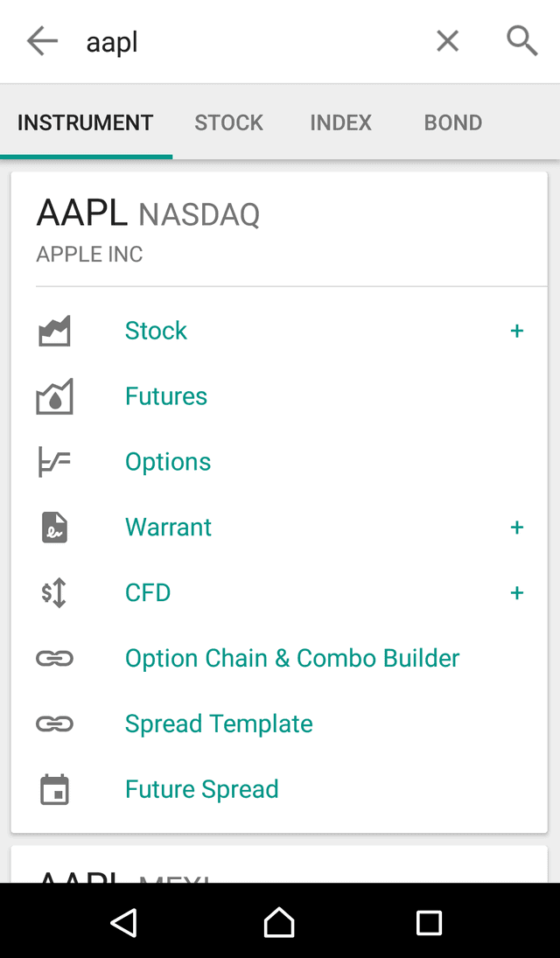This screenshot has width=560, height=958.
Task: Switch to the STOCK tab
Action: click(x=228, y=122)
